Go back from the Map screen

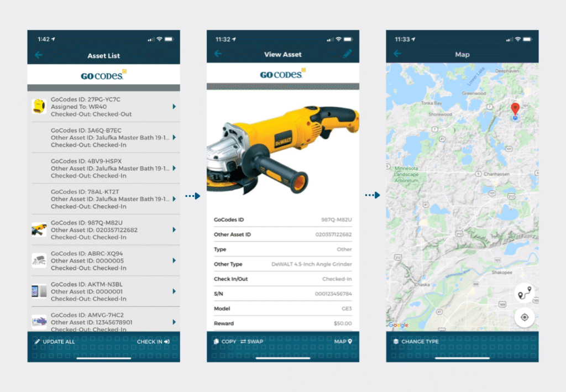pyautogui.click(x=397, y=54)
